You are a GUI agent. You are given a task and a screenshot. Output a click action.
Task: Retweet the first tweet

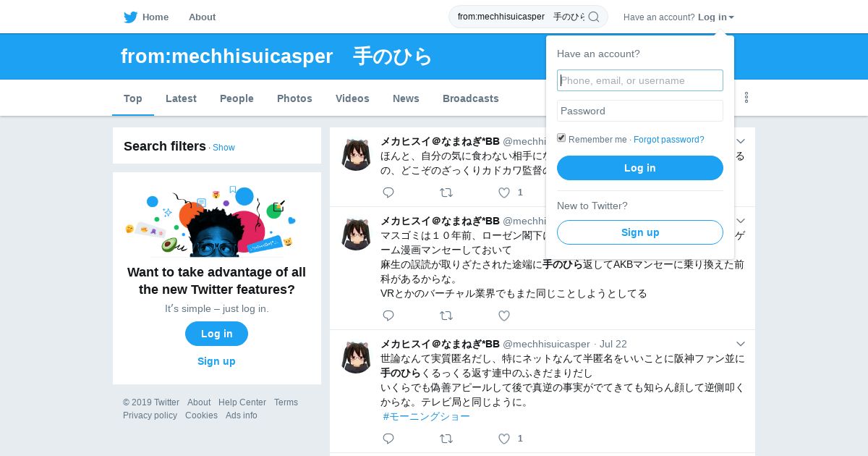446,193
